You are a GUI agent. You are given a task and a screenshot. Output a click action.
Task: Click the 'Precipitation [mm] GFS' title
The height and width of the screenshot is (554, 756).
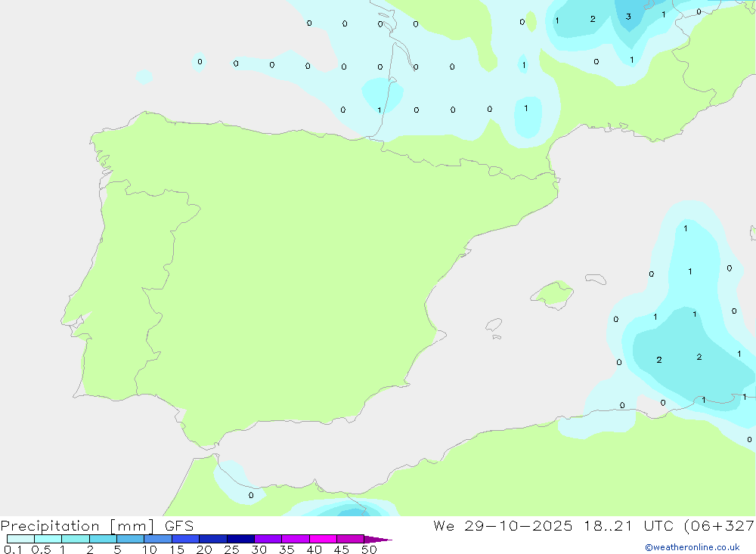pyautogui.click(x=97, y=526)
